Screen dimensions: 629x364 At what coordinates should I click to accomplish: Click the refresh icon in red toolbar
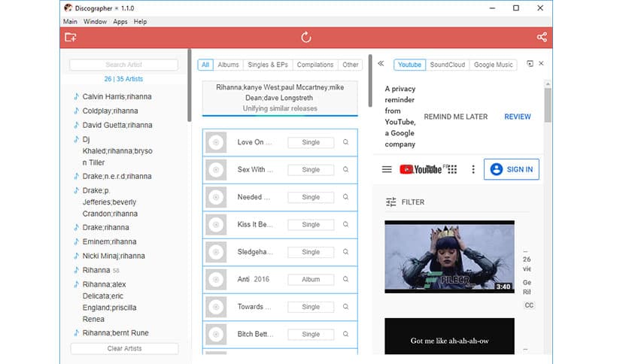pyautogui.click(x=306, y=37)
